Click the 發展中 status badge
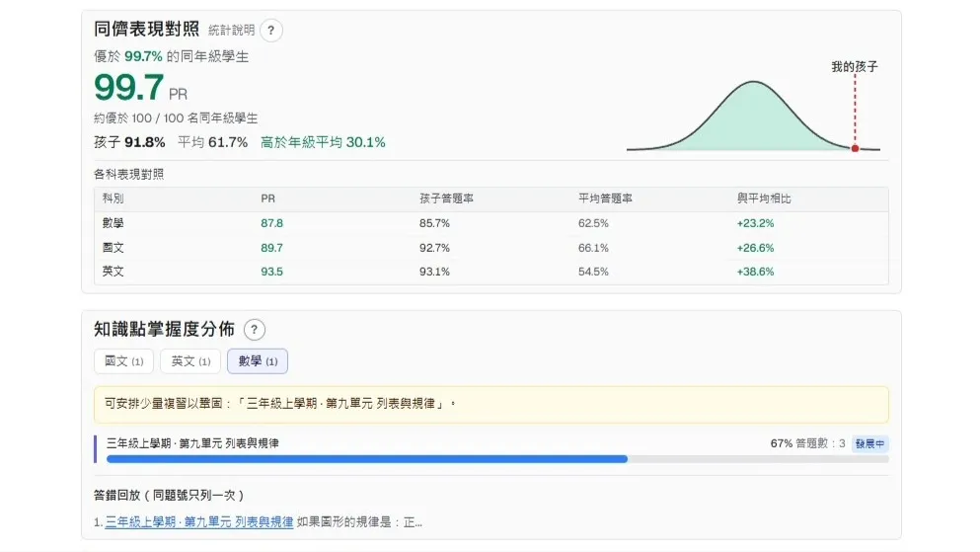980x552 pixels. [870, 443]
